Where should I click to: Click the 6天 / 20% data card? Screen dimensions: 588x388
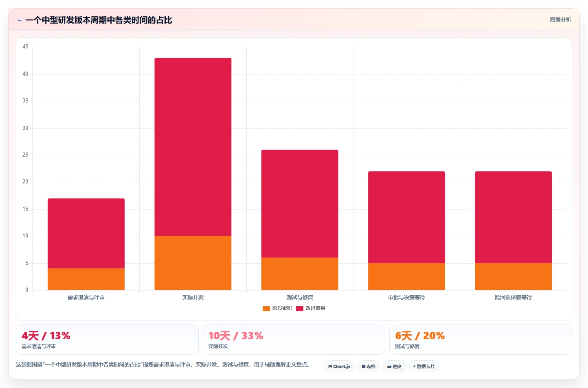click(x=480, y=340)
